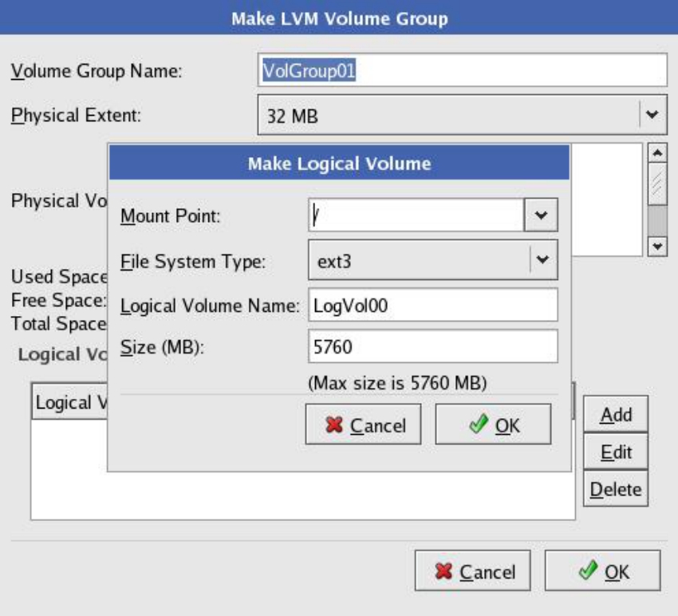The width and height of the screenshot is (678, 616).
Task: Hit the Delete logical volume button
Action: [x=616, y=490]
